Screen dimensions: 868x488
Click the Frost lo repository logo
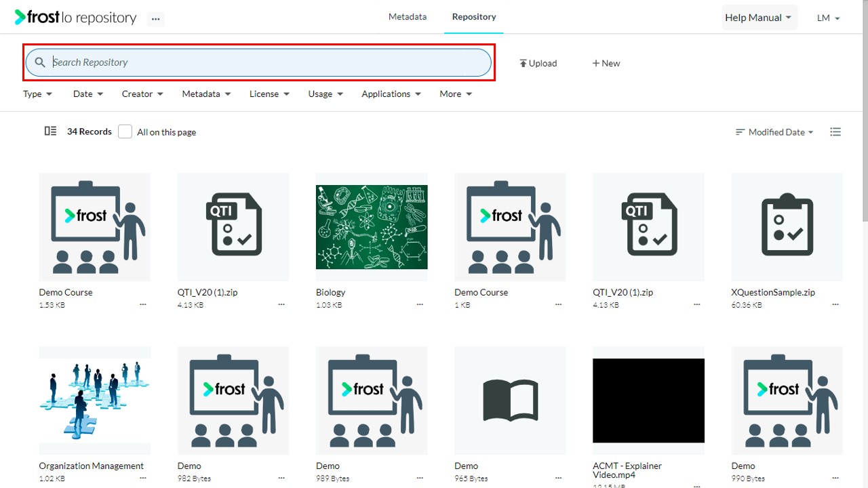[76, 18]
